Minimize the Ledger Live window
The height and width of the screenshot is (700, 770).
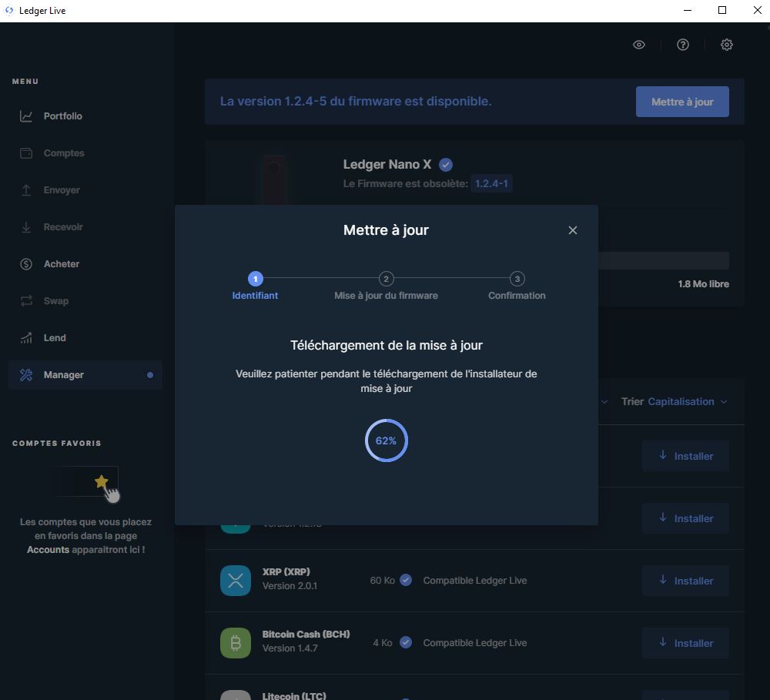(688, 10)
